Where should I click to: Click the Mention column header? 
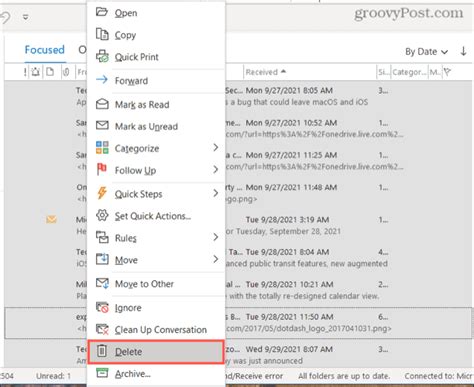point(435,72)
